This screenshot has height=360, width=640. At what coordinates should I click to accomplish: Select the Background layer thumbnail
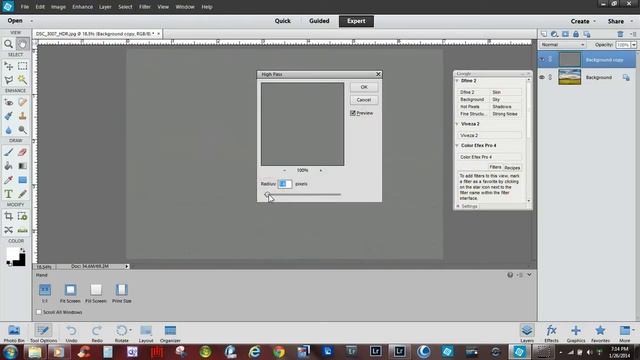pyautogui.click(x=569, y=77)
